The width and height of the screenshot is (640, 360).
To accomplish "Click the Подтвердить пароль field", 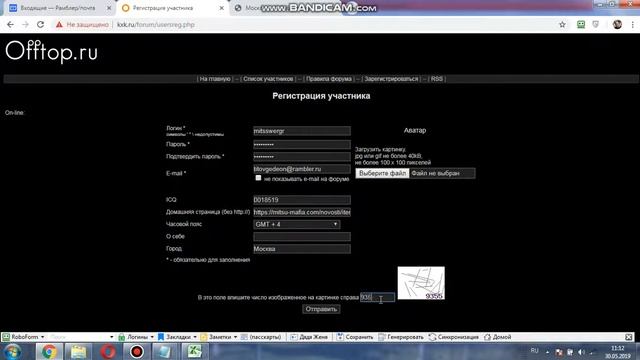I will [x=302, y=157].
